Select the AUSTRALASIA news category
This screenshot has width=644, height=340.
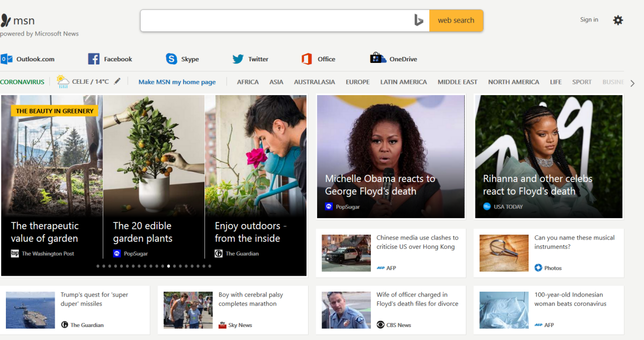(314, 82)
